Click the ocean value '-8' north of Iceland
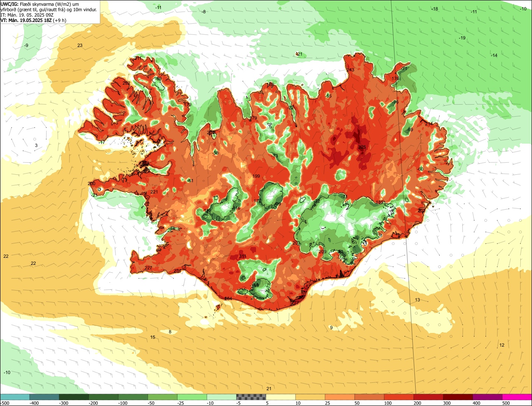This screenshot has width=532, height=406. click(x=203, y=12)
